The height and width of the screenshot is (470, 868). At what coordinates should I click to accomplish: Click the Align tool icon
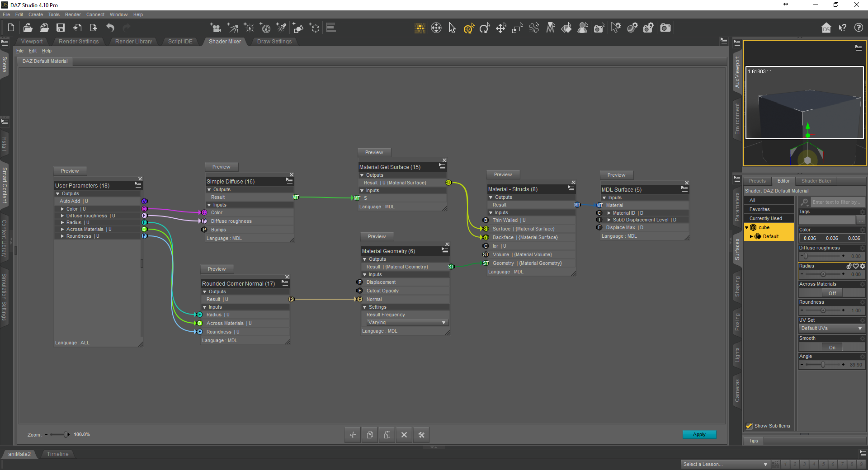331,28
